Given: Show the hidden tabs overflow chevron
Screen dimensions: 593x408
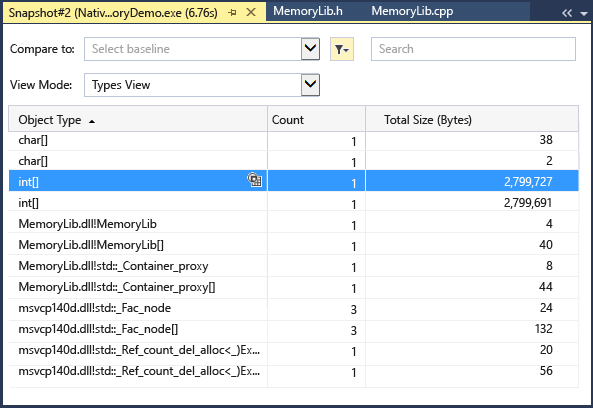Looking at the screenshot, I should (567, 13).
